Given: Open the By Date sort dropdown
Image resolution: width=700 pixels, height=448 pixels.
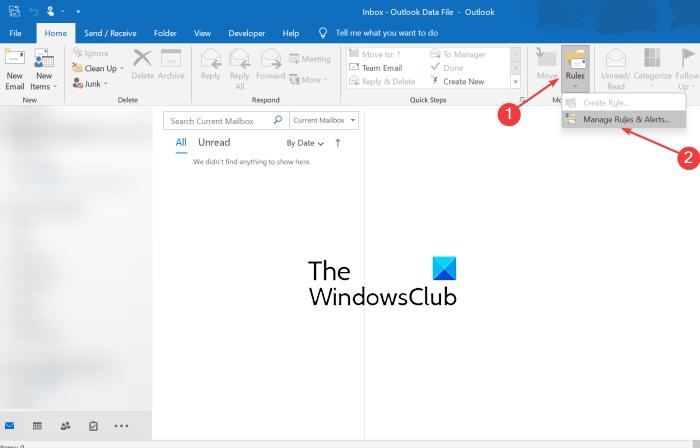Looking at the screenshot, I should (x=305, y=143).
